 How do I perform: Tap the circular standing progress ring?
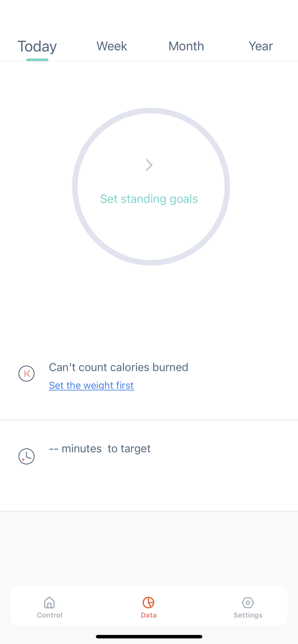point(151,186)
